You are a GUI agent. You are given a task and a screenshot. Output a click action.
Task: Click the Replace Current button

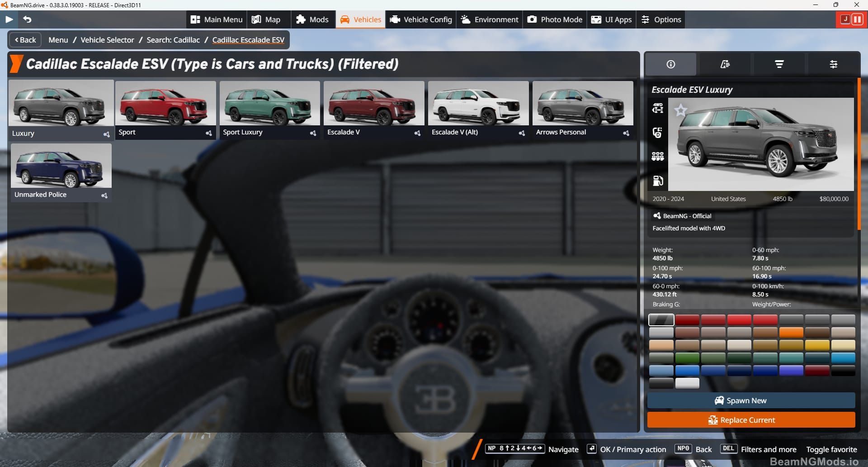[x=750, y=419]
